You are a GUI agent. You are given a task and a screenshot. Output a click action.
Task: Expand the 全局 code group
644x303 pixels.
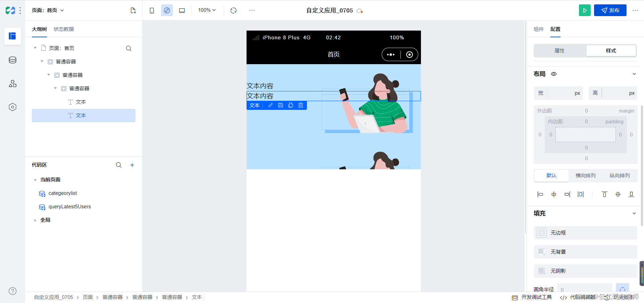click(x=35, y=220)
